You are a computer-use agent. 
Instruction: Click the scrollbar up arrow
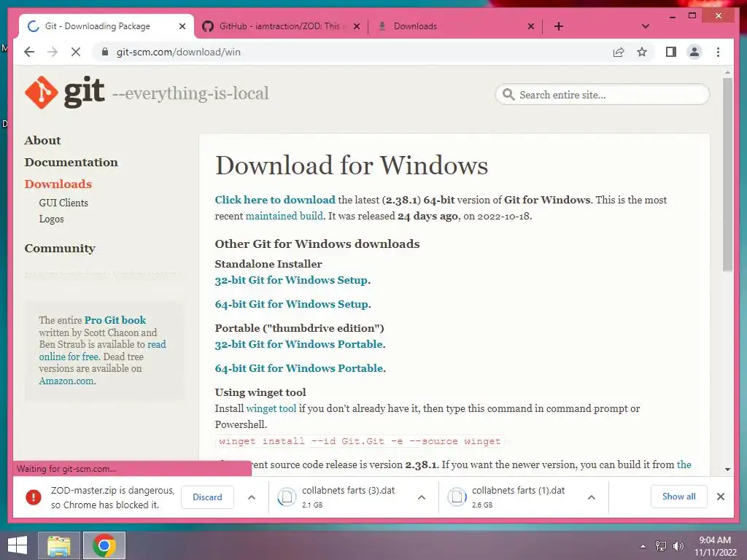[727, 73]
